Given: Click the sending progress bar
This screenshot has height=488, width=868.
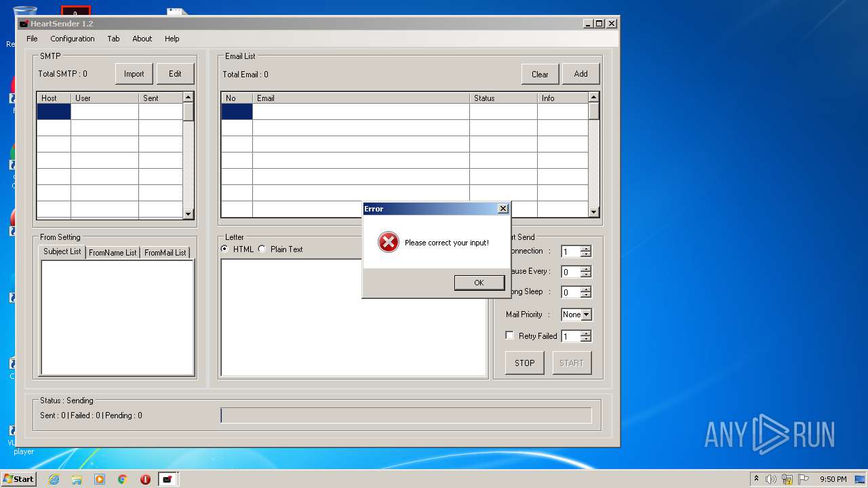Looking at the screenshot, I should click(x=406, y=415).
